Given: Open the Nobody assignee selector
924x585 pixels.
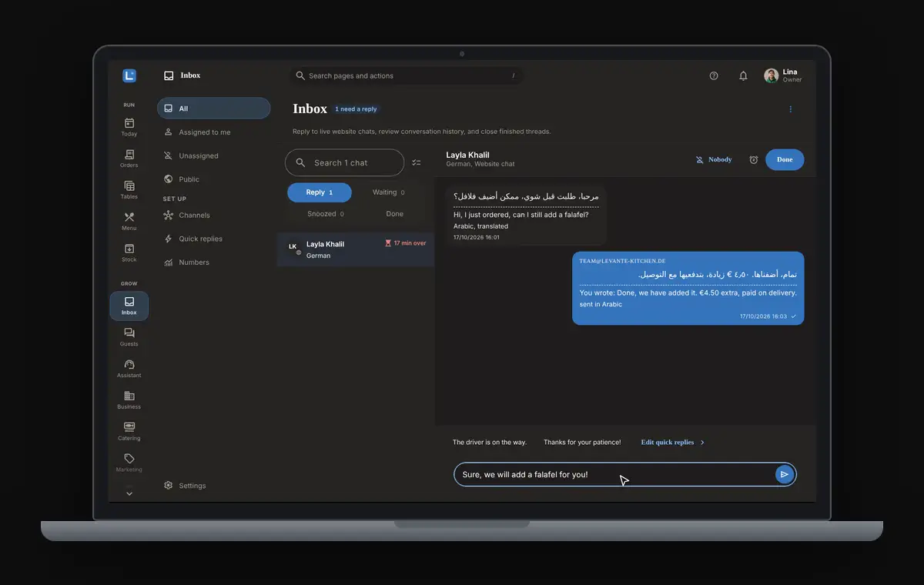Looking at the screenshot, I should point(714,160).
